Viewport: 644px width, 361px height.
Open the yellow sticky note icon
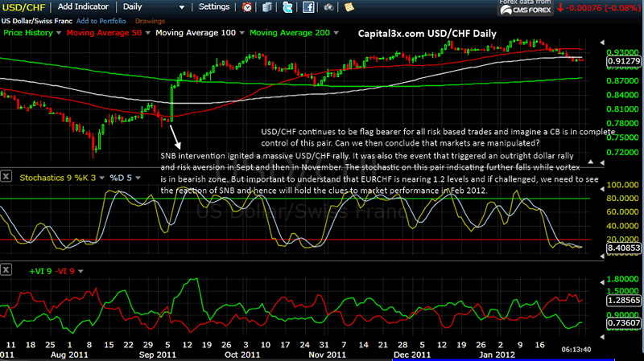coord(348,7)
